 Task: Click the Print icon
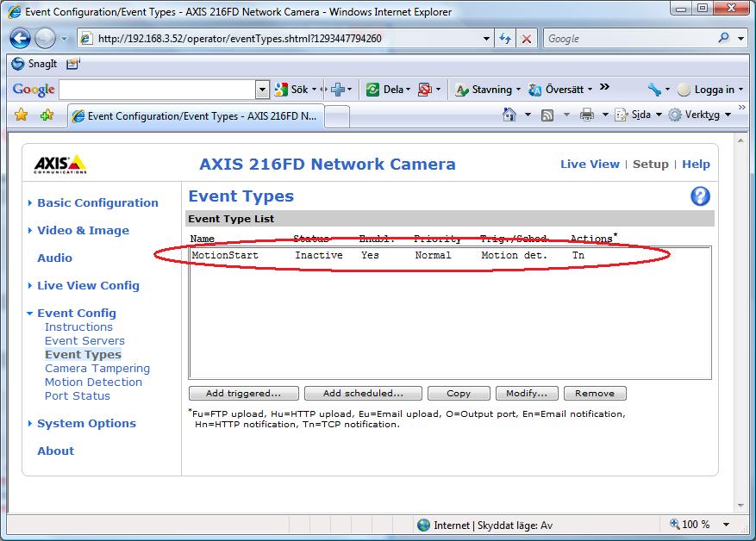[x=587, y=115]
